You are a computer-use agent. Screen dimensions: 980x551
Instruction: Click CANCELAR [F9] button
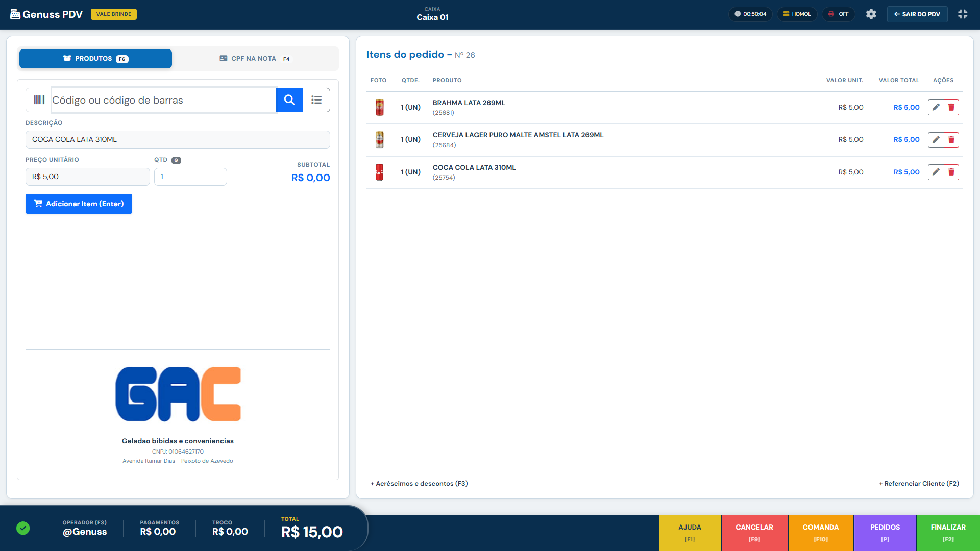(x=754, y=533)
